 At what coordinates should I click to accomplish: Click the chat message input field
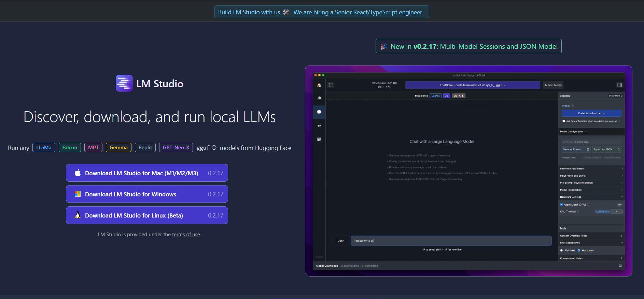point(451,241)
